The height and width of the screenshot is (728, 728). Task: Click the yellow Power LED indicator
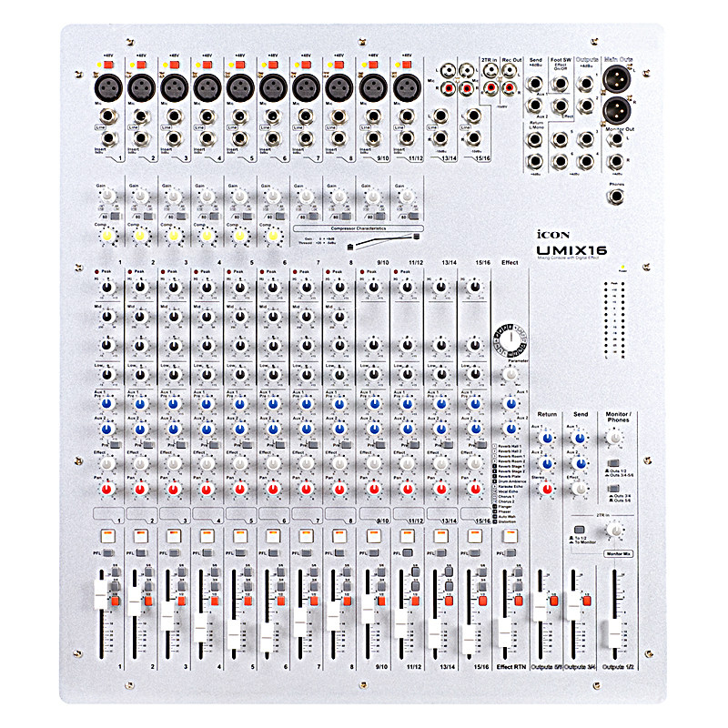(622, 268)
